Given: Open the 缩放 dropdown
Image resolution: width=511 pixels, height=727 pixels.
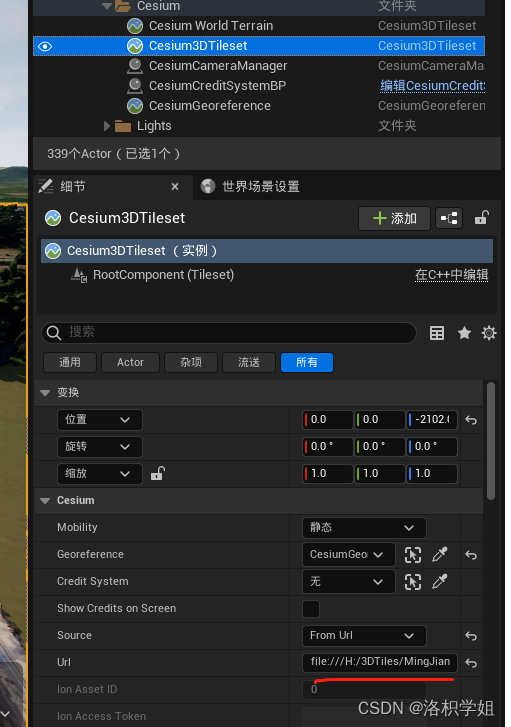Looking at the screenshot, I should pyautogui.click(x=99, y=473).
